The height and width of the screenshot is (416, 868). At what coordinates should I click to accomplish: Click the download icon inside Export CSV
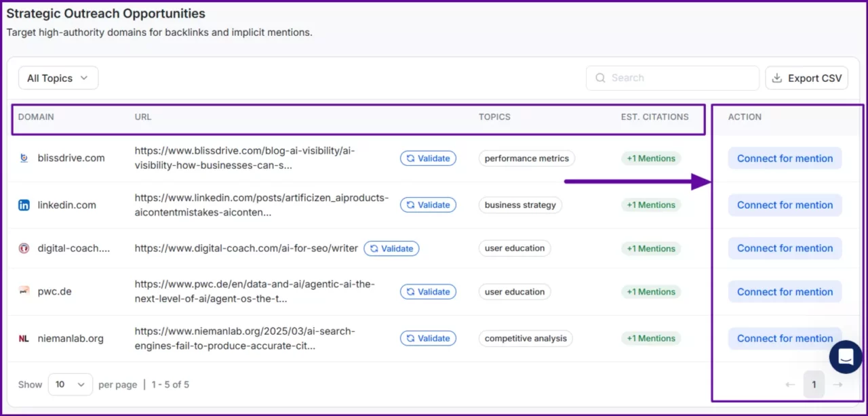(x=776, y=77)
